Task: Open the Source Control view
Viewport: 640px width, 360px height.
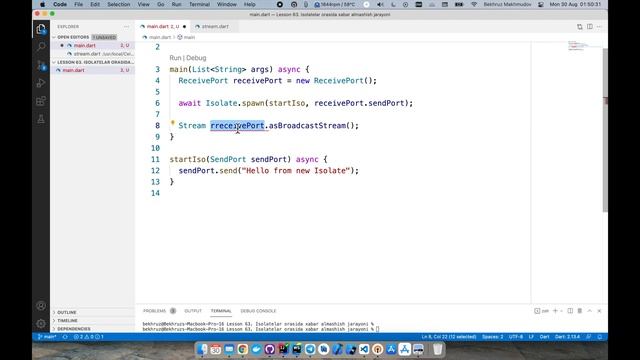Action: 41,65
